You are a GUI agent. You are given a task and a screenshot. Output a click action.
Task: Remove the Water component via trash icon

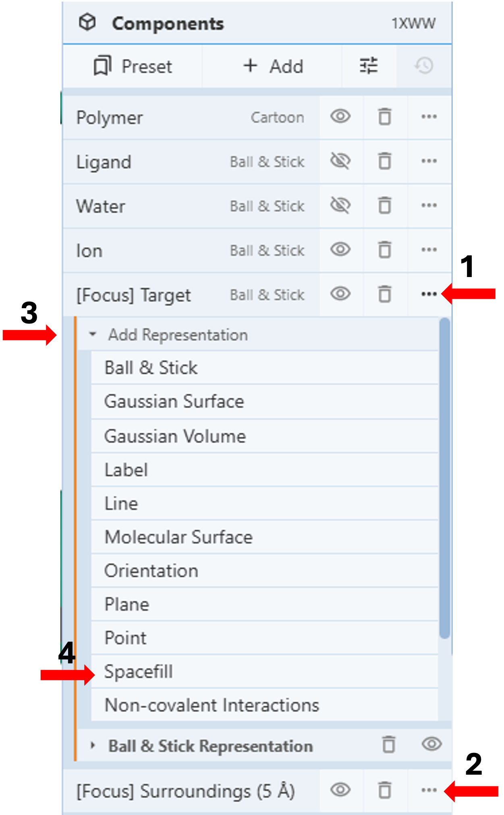(385, 206)
